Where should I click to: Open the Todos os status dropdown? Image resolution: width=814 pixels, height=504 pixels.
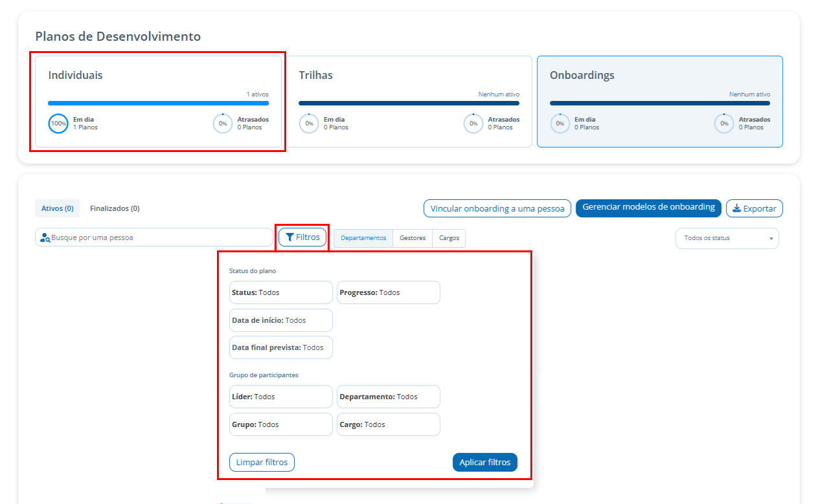(727, 238)
